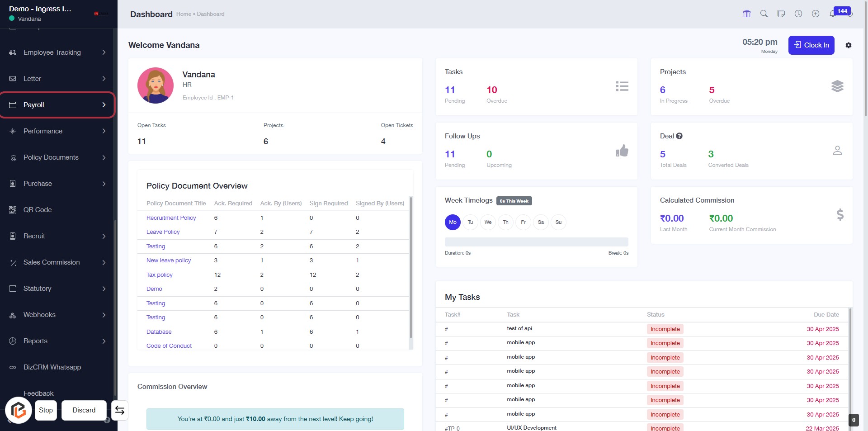This screenshot has height=431, width=868.
Task: Click the gift icon in top bar
Action: [x=747, y=14]
